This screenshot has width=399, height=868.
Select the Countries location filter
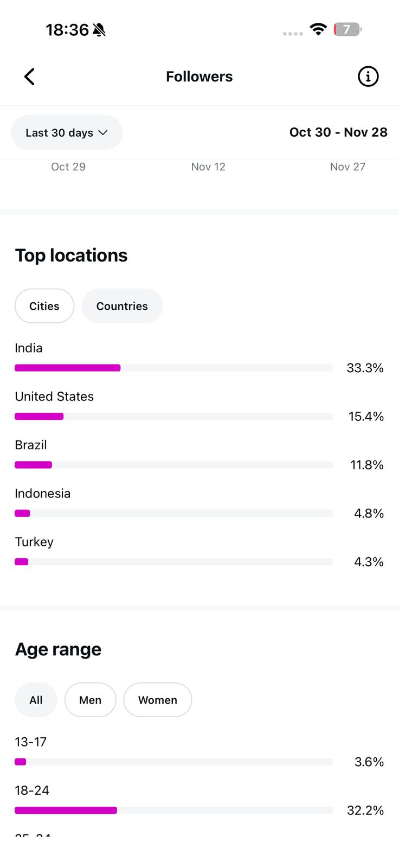pyautogui.click(x=122, y=306)
